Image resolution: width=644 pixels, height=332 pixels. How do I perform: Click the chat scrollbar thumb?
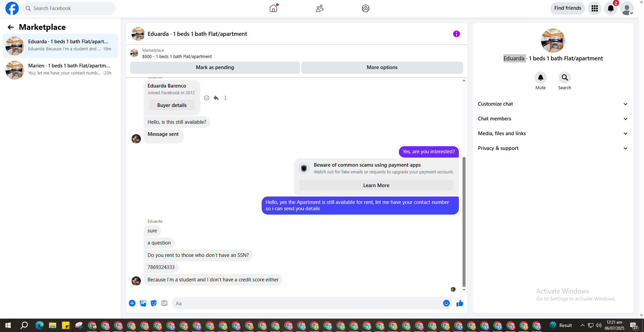click(464, 222)
